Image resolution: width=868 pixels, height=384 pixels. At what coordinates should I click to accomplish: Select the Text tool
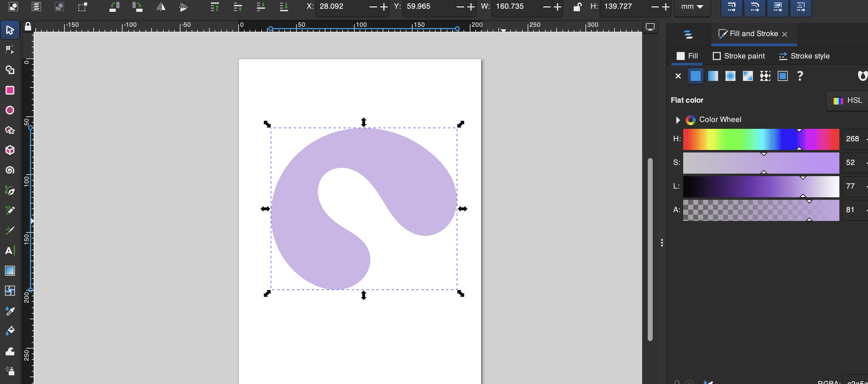click(10, 251)
